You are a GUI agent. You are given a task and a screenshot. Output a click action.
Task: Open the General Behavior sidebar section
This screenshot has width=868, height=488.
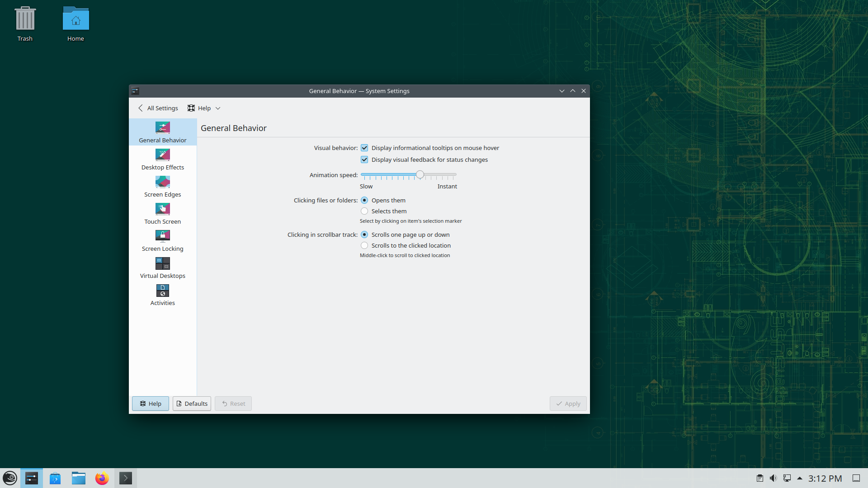tap(163, 132)
